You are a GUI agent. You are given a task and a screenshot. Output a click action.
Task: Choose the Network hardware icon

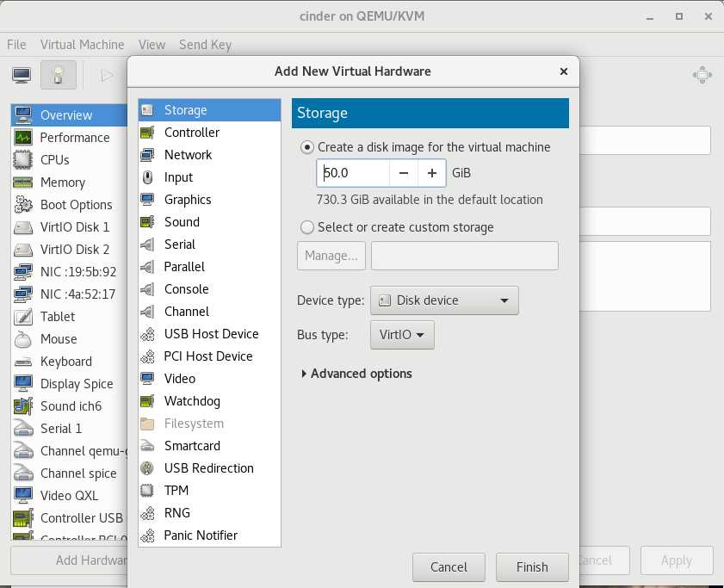coord(148,155)
